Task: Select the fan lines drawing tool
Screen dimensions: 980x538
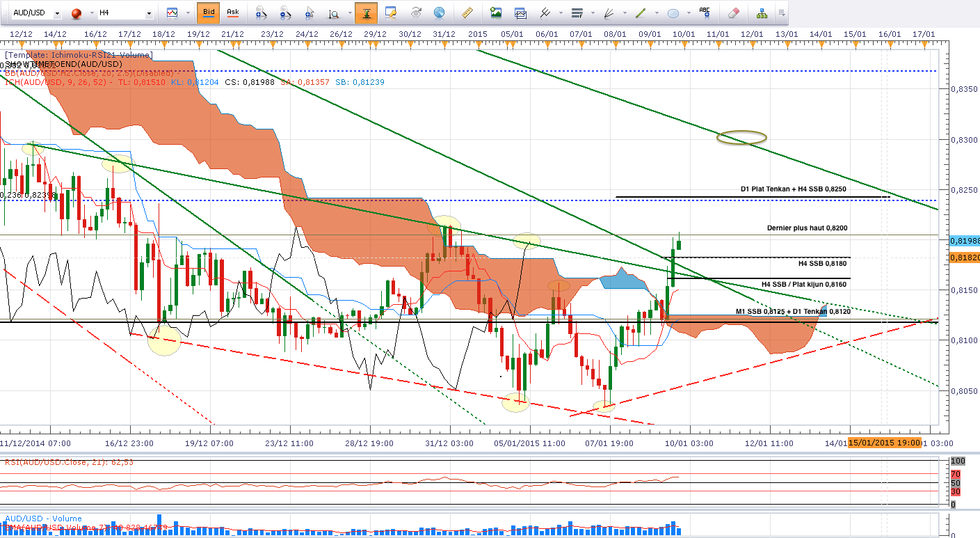Action: [609, 13]
